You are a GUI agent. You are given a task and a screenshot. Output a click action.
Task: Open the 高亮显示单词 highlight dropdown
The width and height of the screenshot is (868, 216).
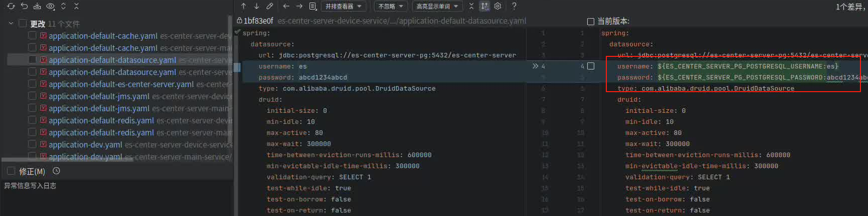[x=437, y=7]
